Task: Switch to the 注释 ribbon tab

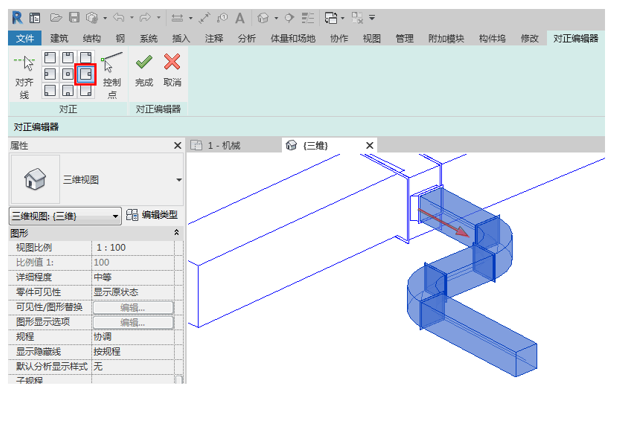Action: (214, 38)
